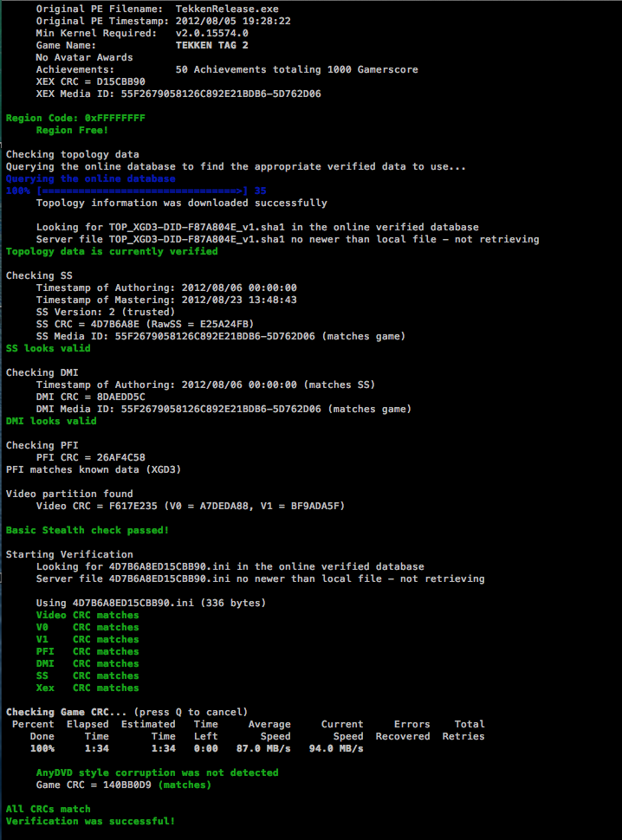Click 'PFI matches known data (XGD3)'

94,470
